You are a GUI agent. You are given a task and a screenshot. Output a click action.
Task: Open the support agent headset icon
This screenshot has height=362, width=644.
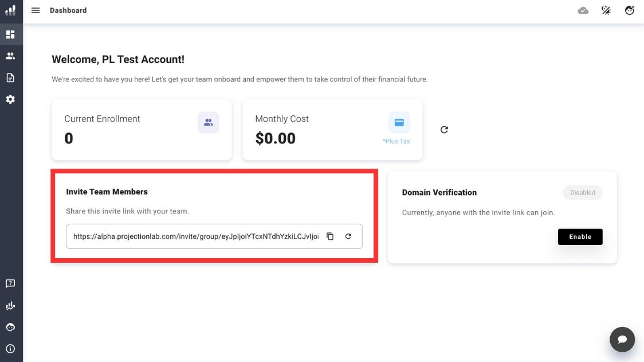[10, 327]
